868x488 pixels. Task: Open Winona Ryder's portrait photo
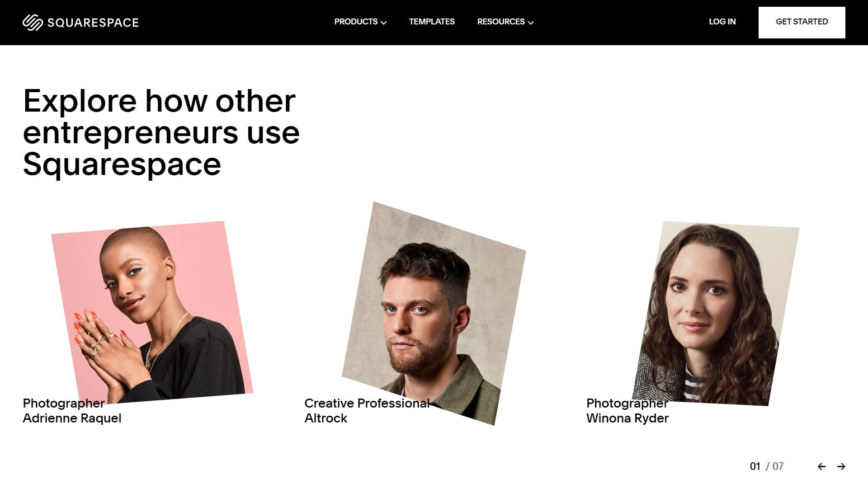click(x=716, y=313)
